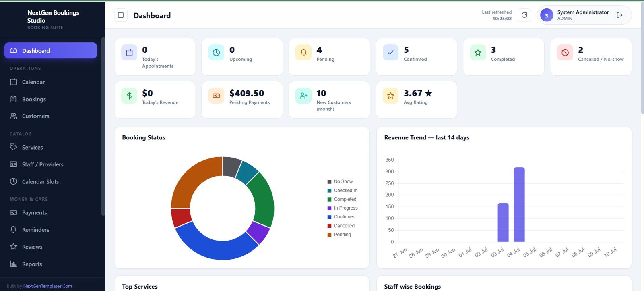Click the clock icon on Upcoming card

pyautogui.click(x=216, y=53)
